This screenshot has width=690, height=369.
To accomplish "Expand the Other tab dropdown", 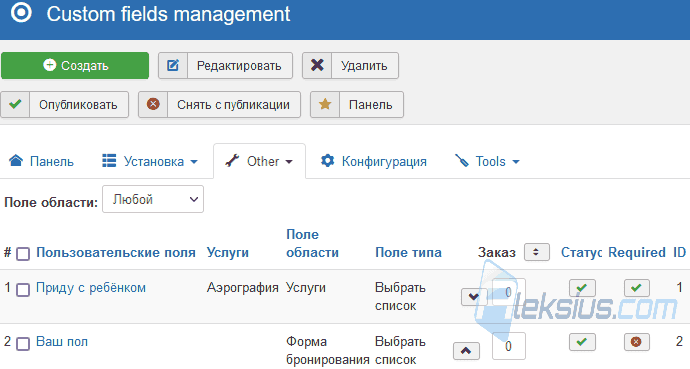I will [x=259, y=161].
